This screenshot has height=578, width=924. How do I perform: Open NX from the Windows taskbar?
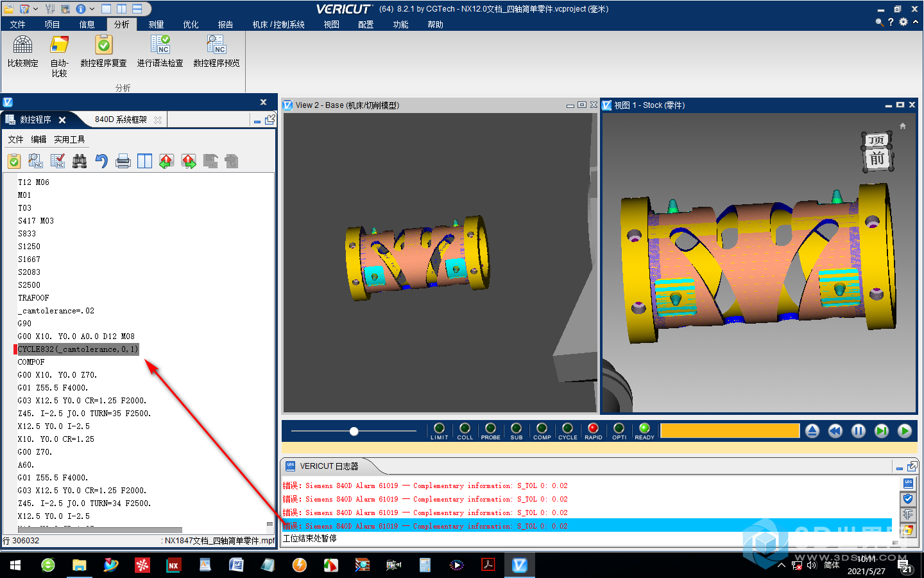click(173, 565)
